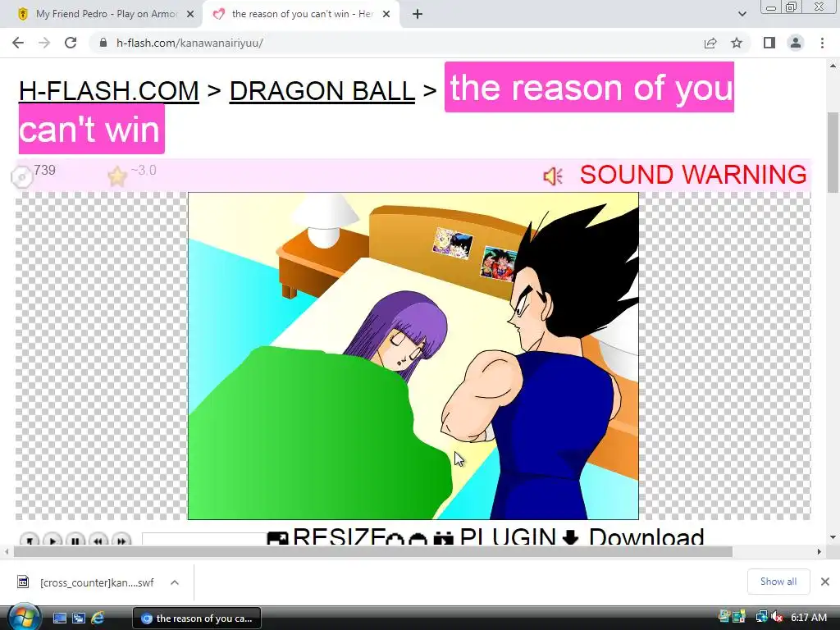Image resolution: width=840 pixels, height=630 pixels.
Task: Click the yellow rating star
Action: click(x=116, y=176)
